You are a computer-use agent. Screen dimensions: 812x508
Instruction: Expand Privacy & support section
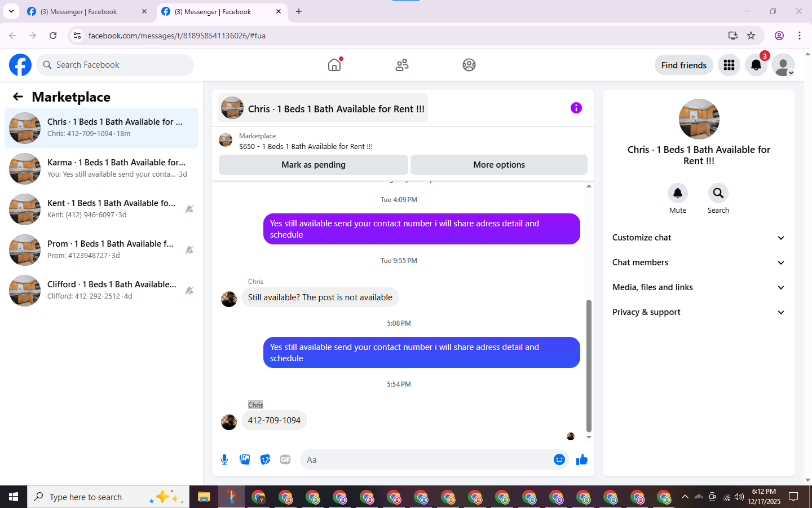point(699,312)
